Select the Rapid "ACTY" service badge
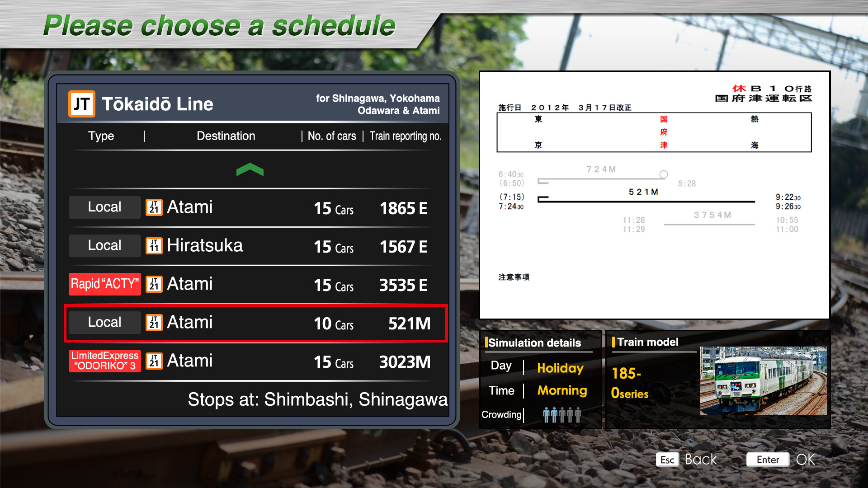This screenshot has width=868, height=488. pos(104,284)
